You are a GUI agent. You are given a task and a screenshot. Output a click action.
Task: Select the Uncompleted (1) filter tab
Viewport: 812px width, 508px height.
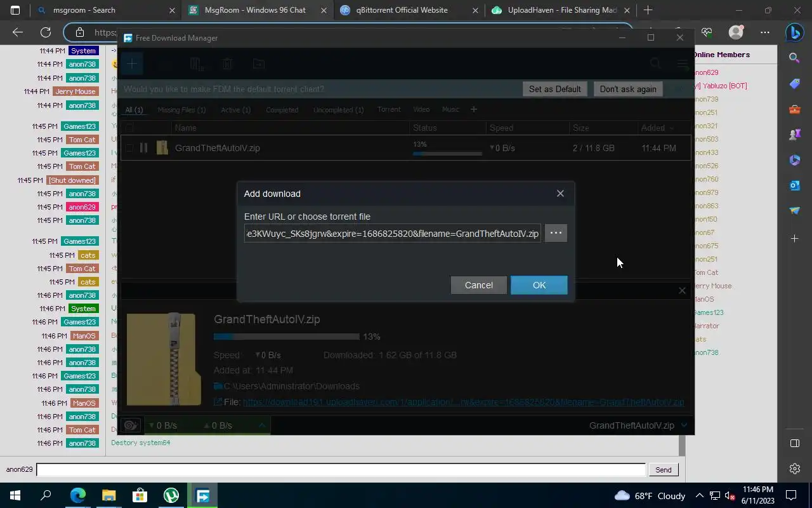click(338, 110)
